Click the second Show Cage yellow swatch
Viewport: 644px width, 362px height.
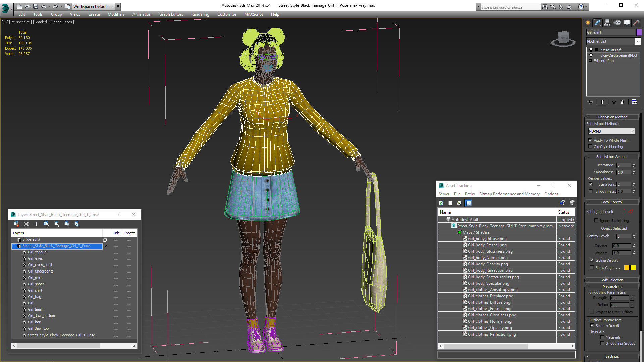[x=633, y=268]
